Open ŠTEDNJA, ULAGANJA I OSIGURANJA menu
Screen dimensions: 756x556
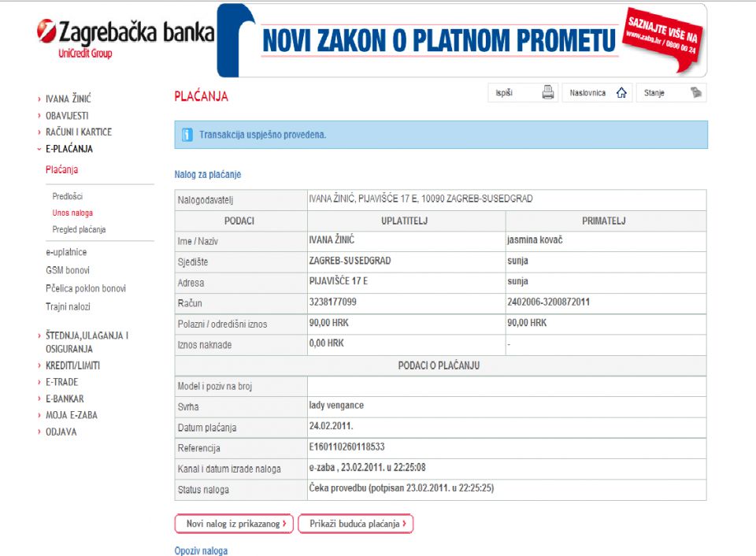click(x=87, y=343)
